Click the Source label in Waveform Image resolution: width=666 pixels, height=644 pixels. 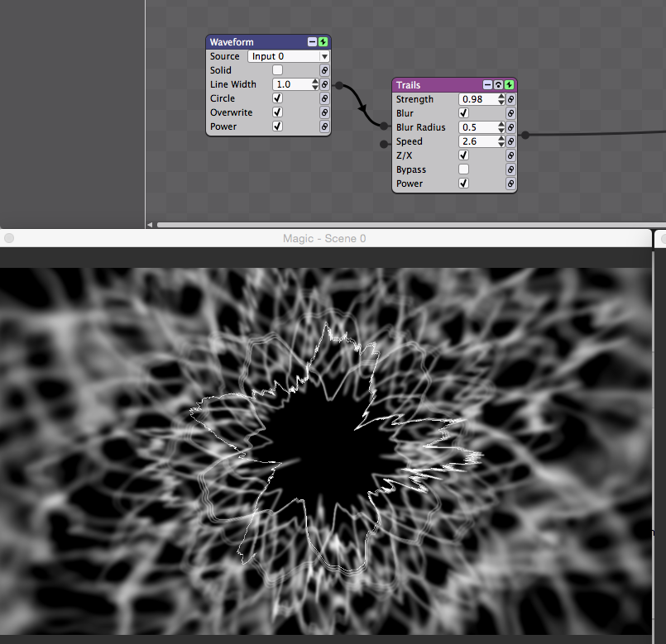click(225, 56)
